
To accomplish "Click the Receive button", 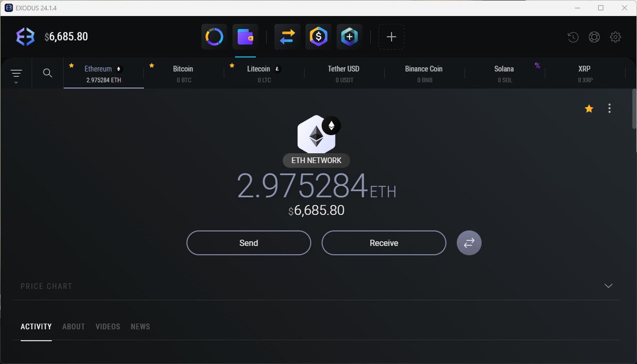I will click(x=384, y=243).
